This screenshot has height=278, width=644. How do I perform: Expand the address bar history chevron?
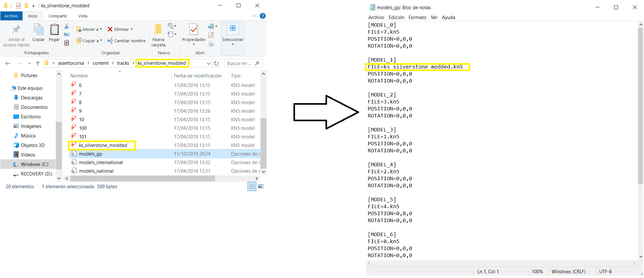[208, 63]
